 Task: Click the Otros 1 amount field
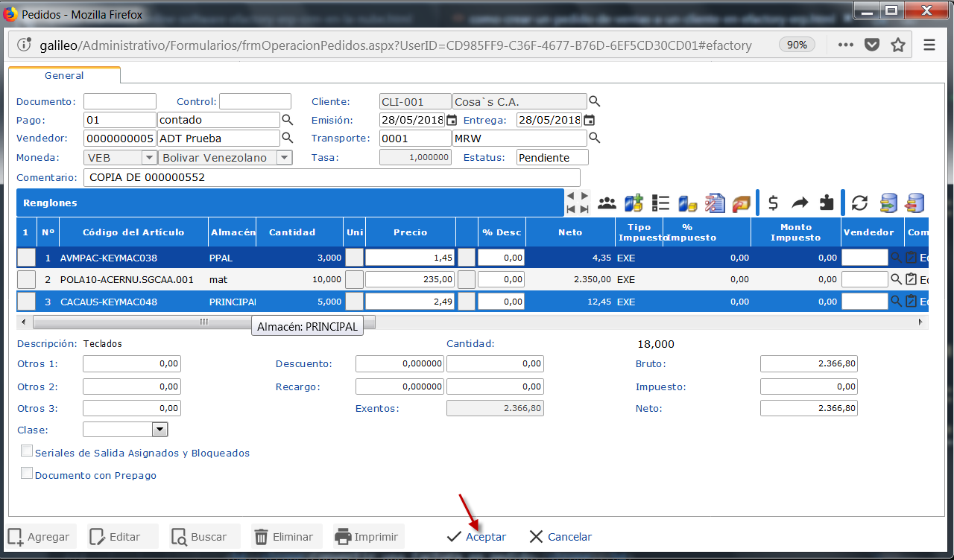pyautogui.click(x=132, y=364)
